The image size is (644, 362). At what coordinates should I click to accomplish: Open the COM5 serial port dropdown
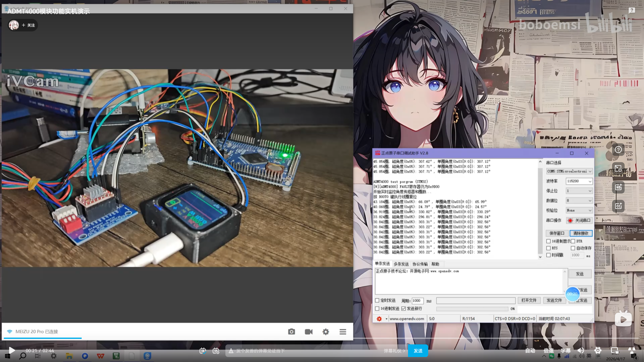[x=569, y=171]
